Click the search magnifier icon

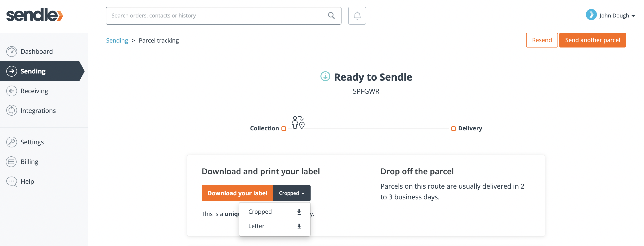(331, 15)
